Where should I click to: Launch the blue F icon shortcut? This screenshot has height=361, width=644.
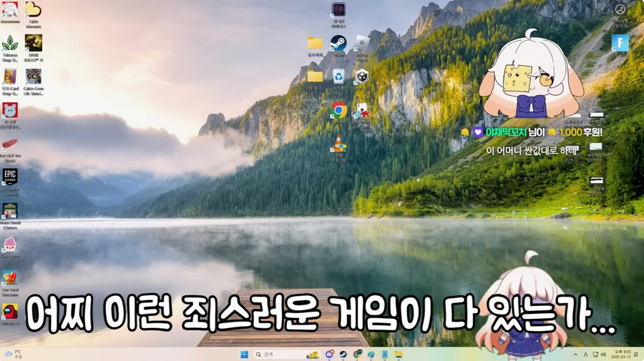tap(620, 43)
